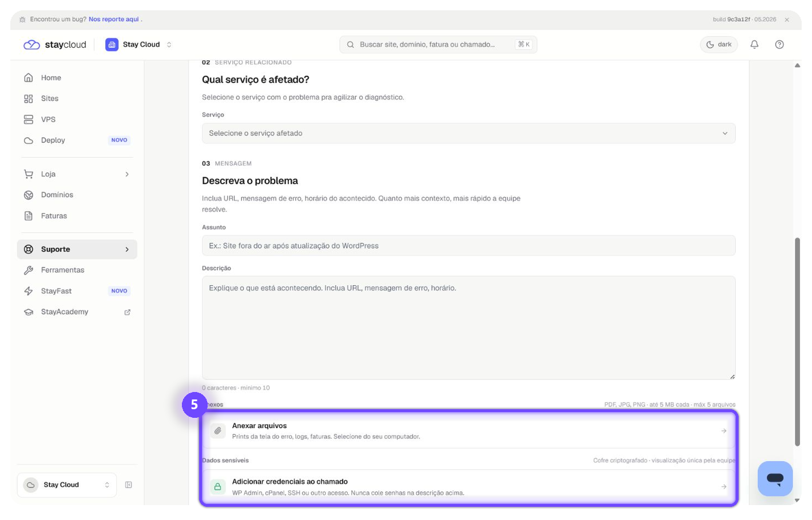
Task: Click the NOVO badge beside StayFast
Action: pos(119,291)
